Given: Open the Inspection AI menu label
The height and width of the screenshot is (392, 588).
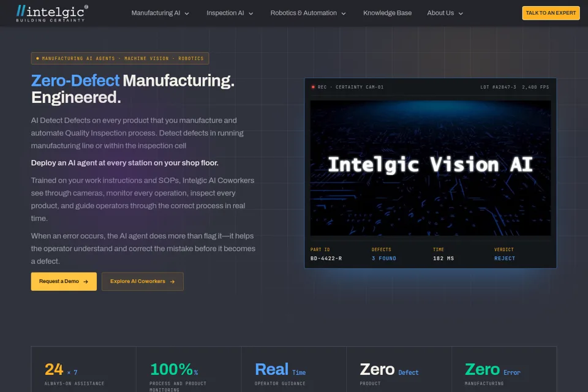Looking at the screenshot, I should pyautogui.click(x=225, y=13).
